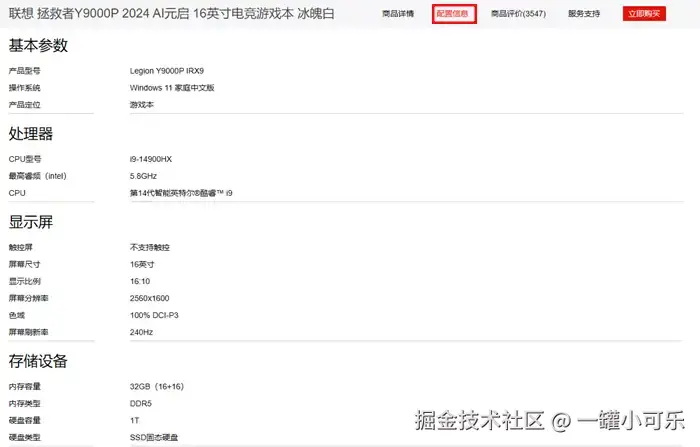
Task: Switch to the 配置信息 tab
Action: click(454, 14)
